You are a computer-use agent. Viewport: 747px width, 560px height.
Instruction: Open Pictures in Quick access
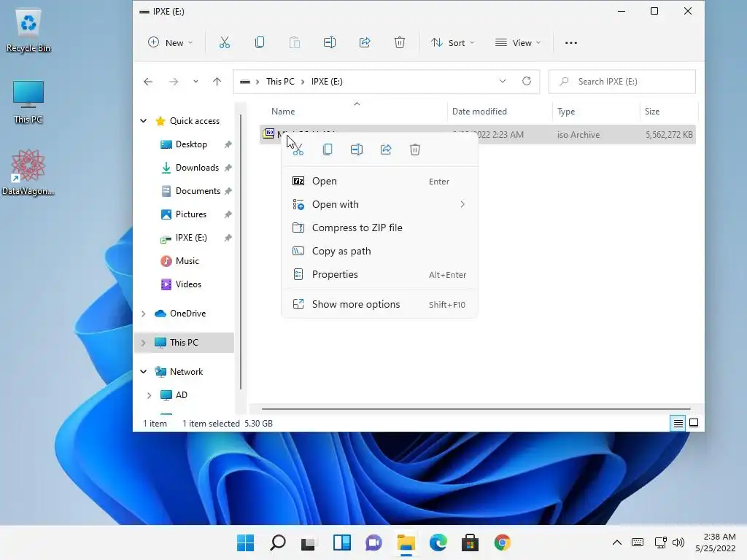tap(190, 214)
